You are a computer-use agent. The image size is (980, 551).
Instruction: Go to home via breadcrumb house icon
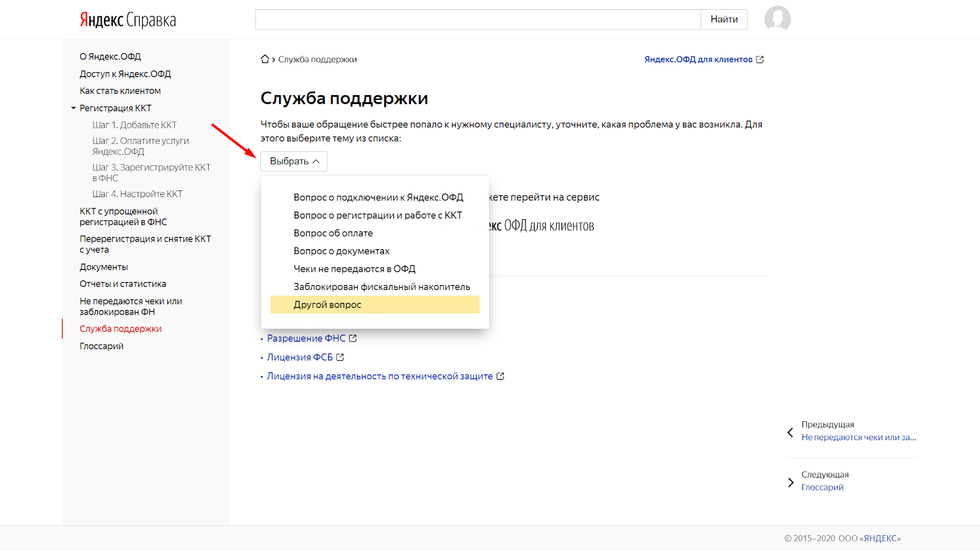(x=265, y=59)
